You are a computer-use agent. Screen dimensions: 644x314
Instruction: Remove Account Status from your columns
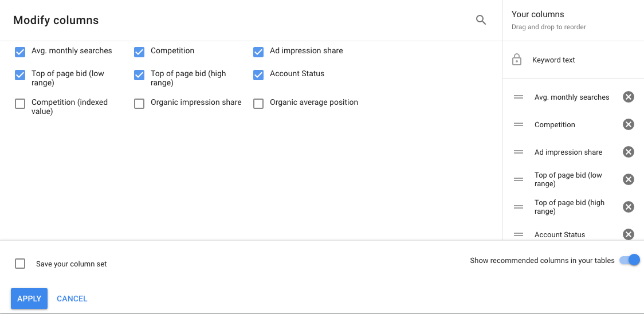(629, 234)
